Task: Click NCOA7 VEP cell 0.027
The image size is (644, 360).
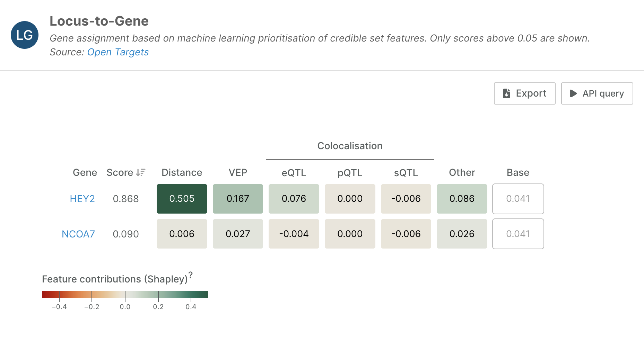Action: (238, 234)
